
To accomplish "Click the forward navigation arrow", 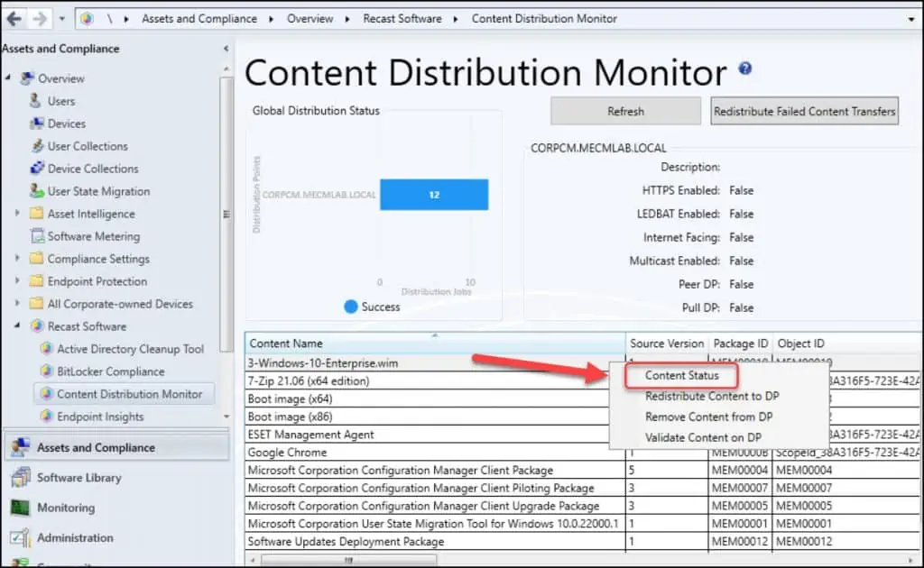I will [40, 19].
